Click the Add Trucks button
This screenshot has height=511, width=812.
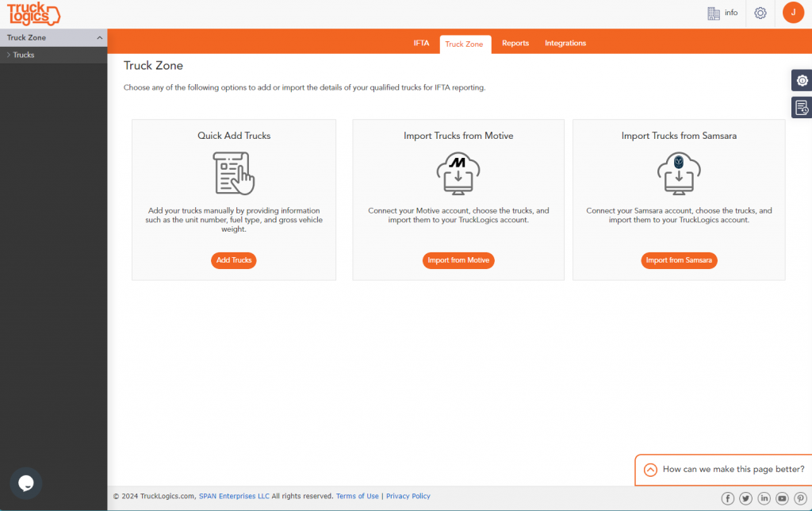point(234,260)
